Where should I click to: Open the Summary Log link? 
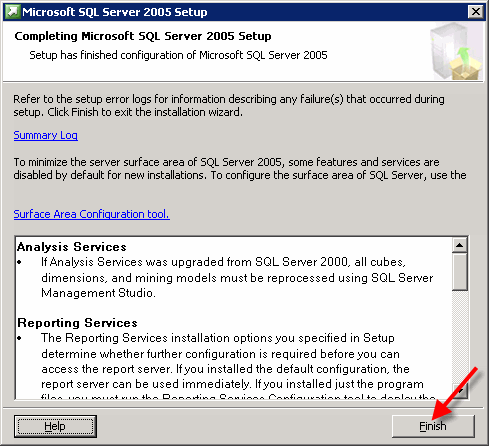tap(46, 135)
